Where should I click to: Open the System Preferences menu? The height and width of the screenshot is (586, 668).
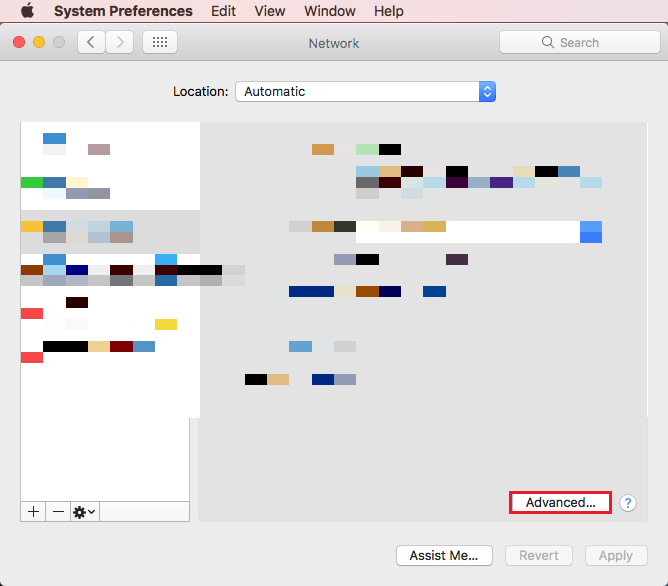123,11
